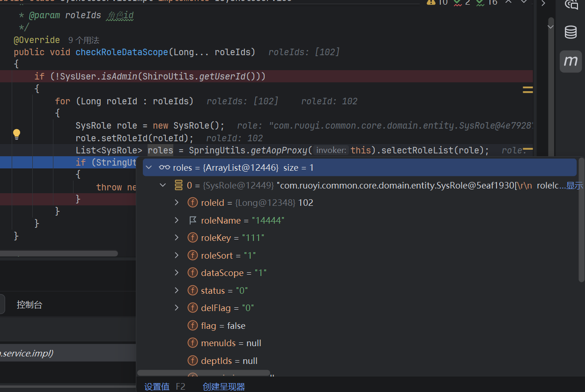Viewport: 585px width, 392px height.
Task: Click the editor horizontal scrollbar
Action: point(59,254)
